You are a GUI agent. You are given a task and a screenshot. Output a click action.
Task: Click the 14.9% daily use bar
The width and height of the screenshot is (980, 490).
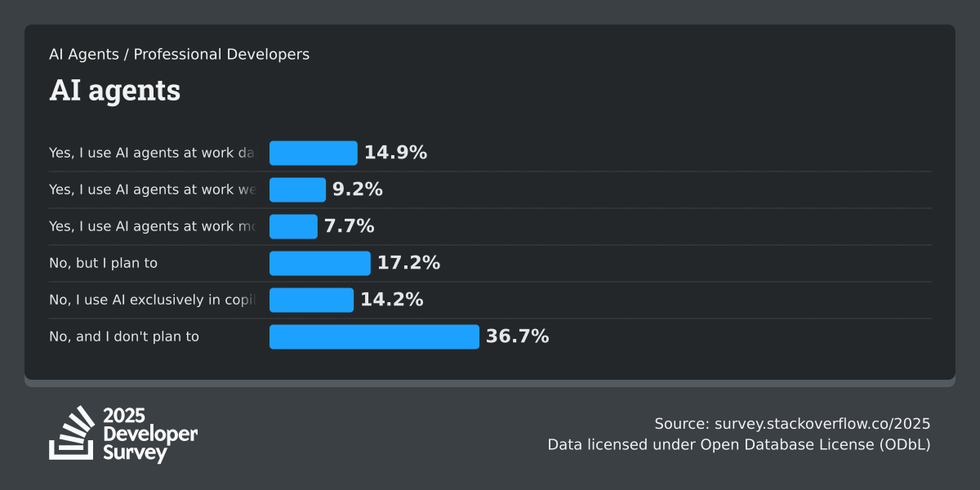tap(314, 153)
